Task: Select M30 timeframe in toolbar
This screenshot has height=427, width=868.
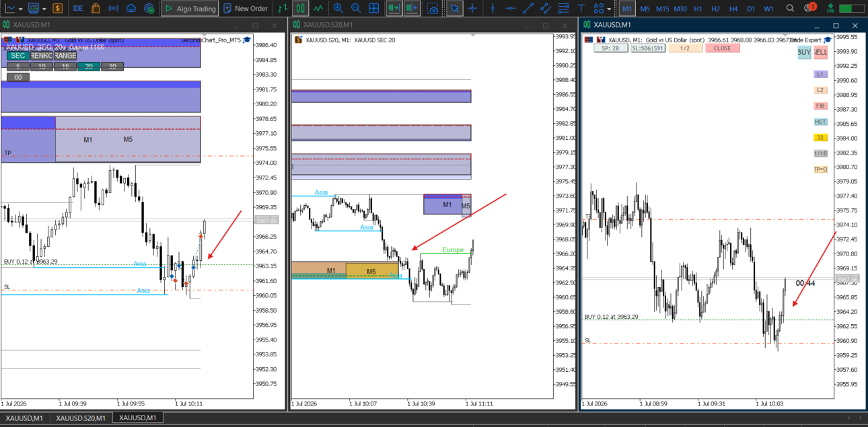Action: pos(681,9)
